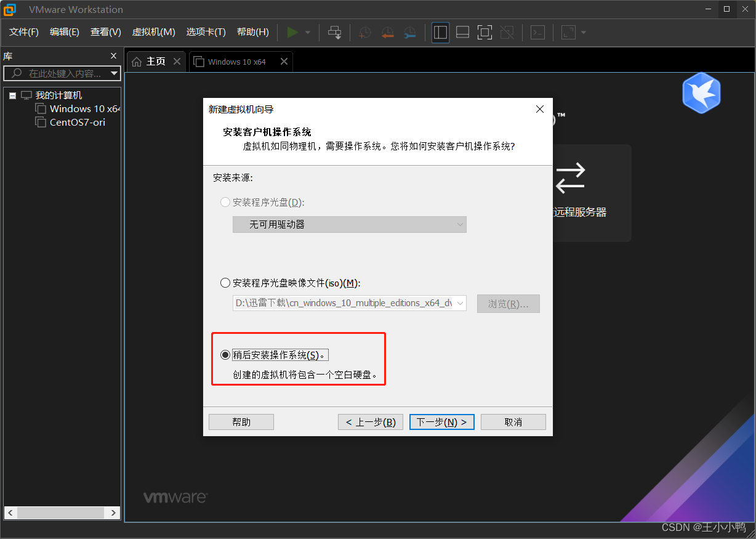Open the power options dropdown arrow

pos(308,32)
